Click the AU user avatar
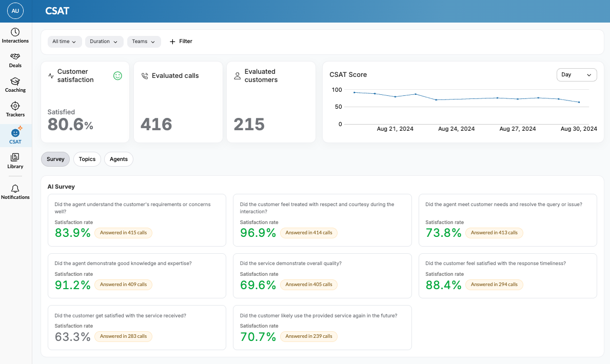 coord(15,11)
